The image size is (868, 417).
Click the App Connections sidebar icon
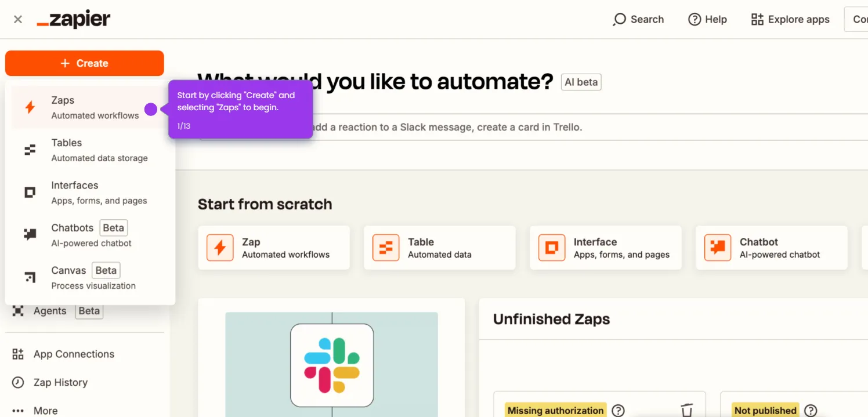coord(19,354)
